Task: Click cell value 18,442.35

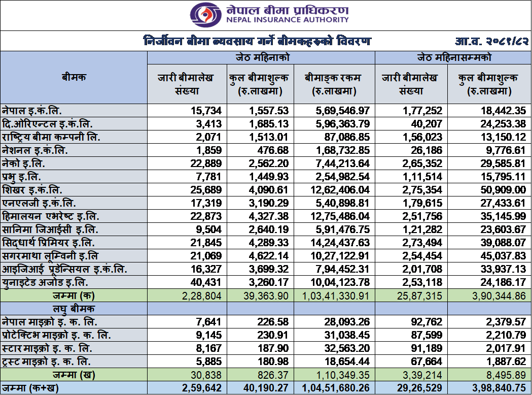Action: pos(503,111)
